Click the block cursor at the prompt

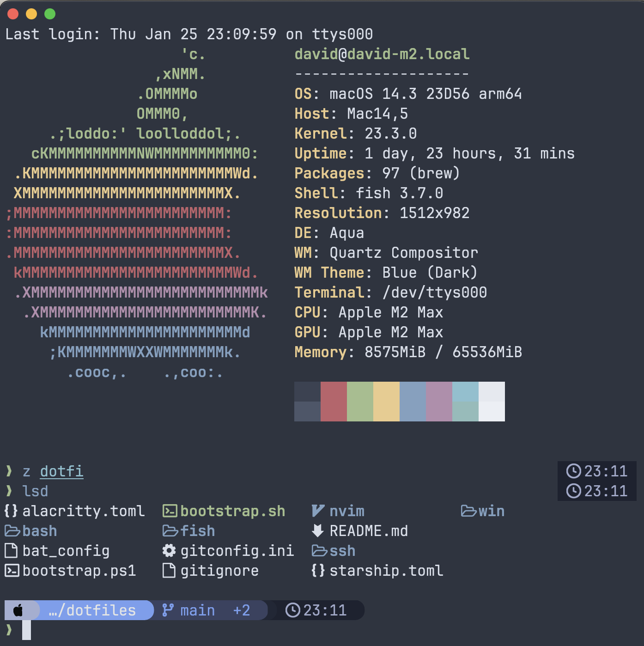coord(26,630)
